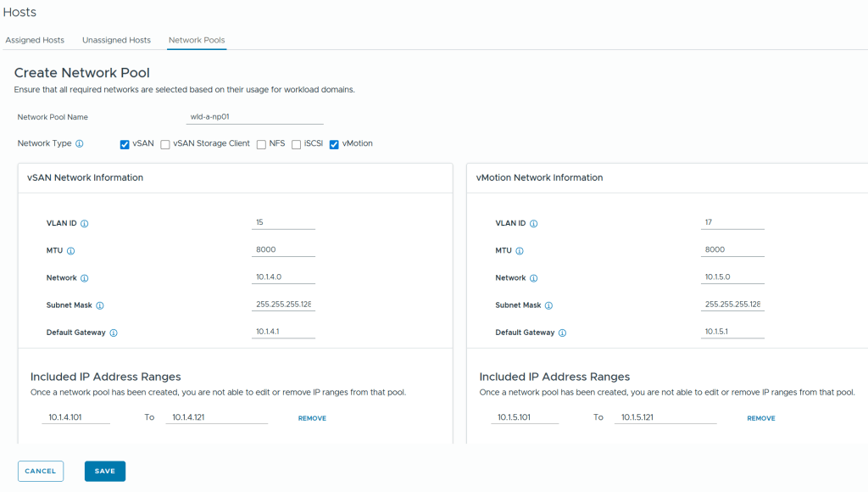Remove the vSAN IP address range
Image resolution: width=868 pixels, height=492 pixels.
pyautogui.click(x=312, y=418)
